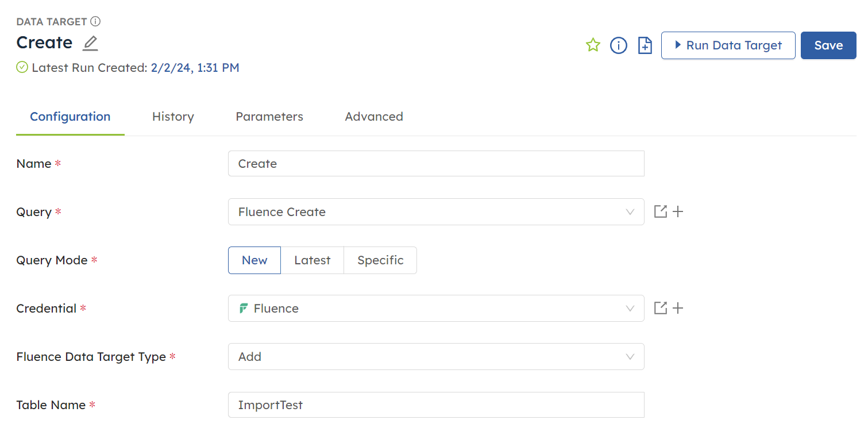Add a new Query with plus icon
This screenshot has width=868, height=439.
(x=678, y=212)
